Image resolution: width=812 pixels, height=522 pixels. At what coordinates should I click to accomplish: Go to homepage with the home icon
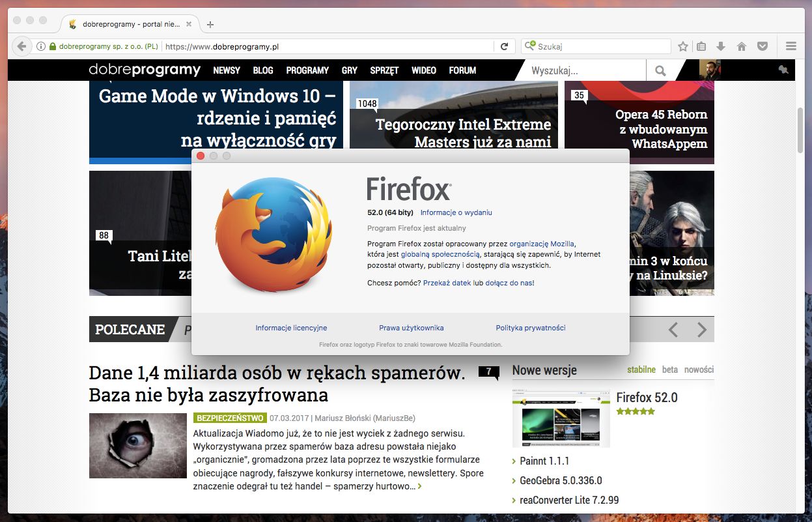pyautogui.click(x=741, y=46)
